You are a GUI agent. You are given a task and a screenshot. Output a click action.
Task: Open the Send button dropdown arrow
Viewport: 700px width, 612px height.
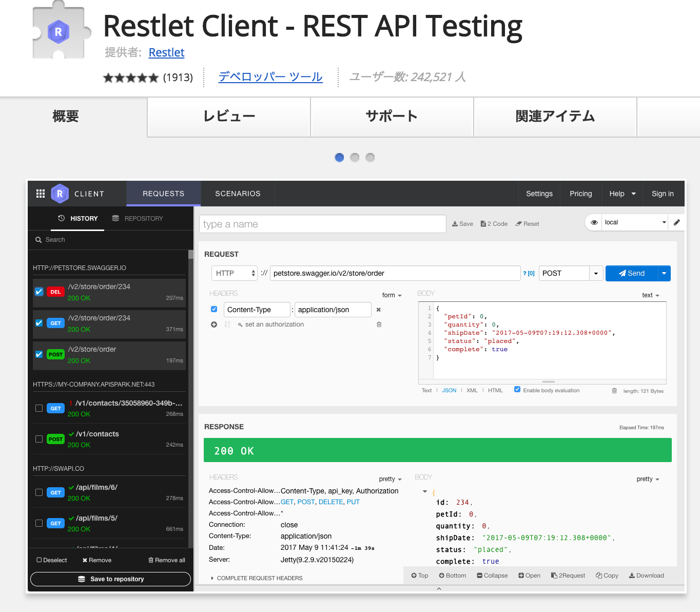coord(664,273)
